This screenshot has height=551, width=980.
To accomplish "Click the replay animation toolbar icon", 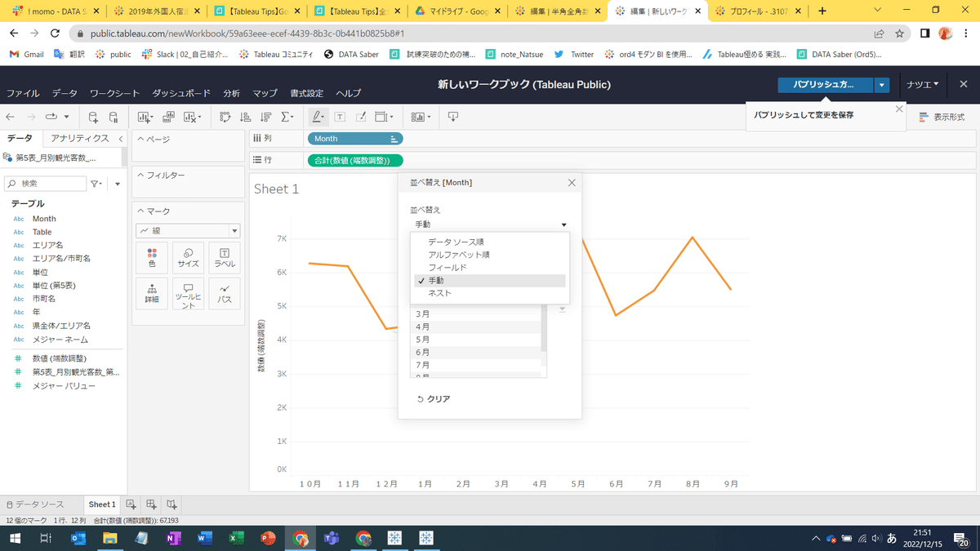I will 53,117.
